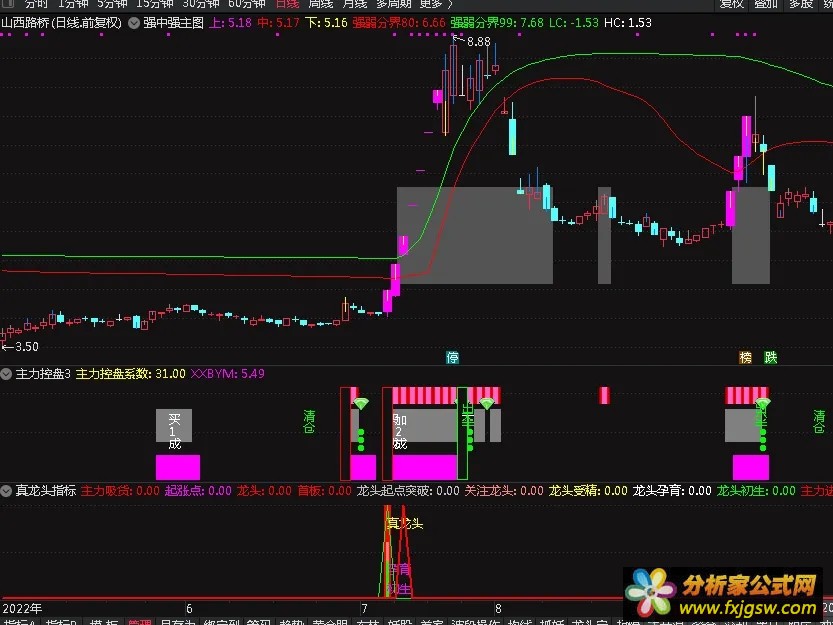
Task: Switch to the 分时 period tab
Action: coord(36,4)
